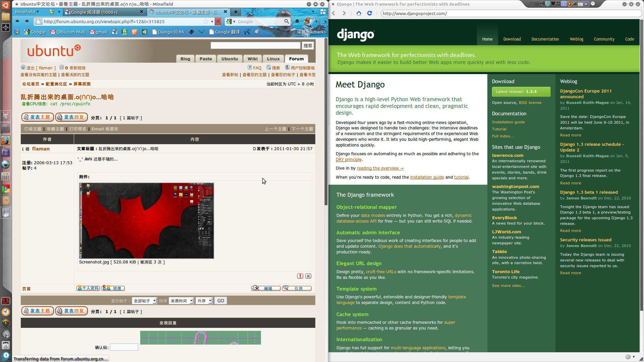Open the Dropbox tray icon

[553, 4]
